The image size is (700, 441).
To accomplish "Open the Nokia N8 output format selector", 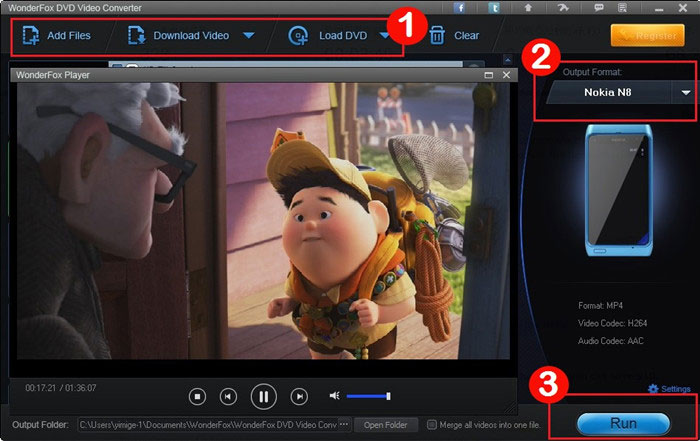I will coord(608,92).
